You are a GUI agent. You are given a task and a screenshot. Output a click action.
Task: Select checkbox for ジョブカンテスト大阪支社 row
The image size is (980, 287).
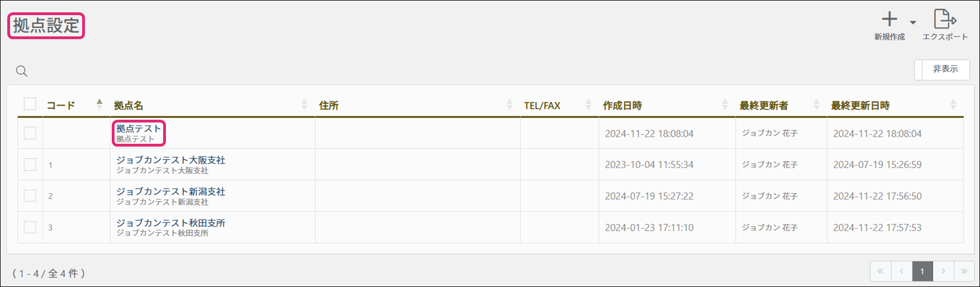point(30,164)
